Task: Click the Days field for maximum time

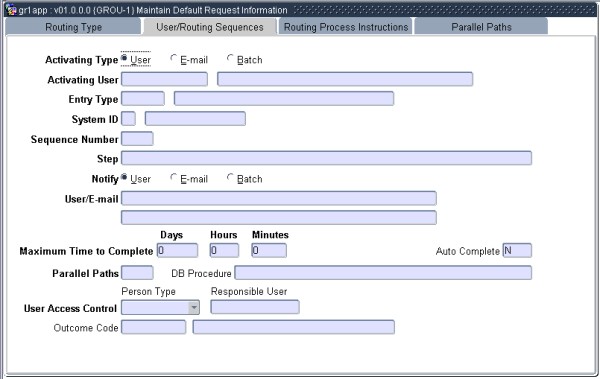Action: coord(178,250)
